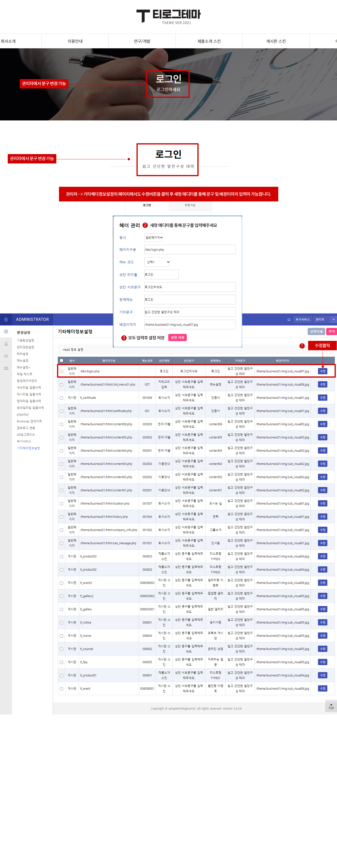The height and width of the screenshot is (868, 337).
Task: Switch to the 회원가입 tab
Action: pyautogui.click(x=190, y=205)
